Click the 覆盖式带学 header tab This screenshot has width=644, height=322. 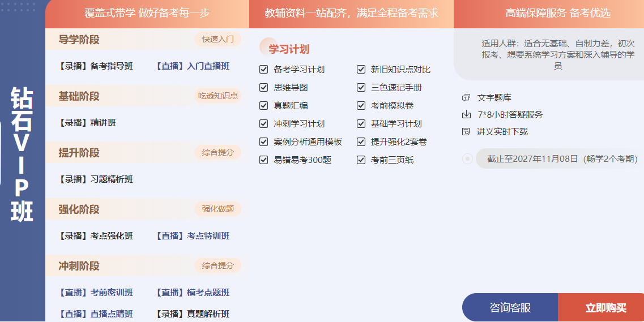(147, 13)
